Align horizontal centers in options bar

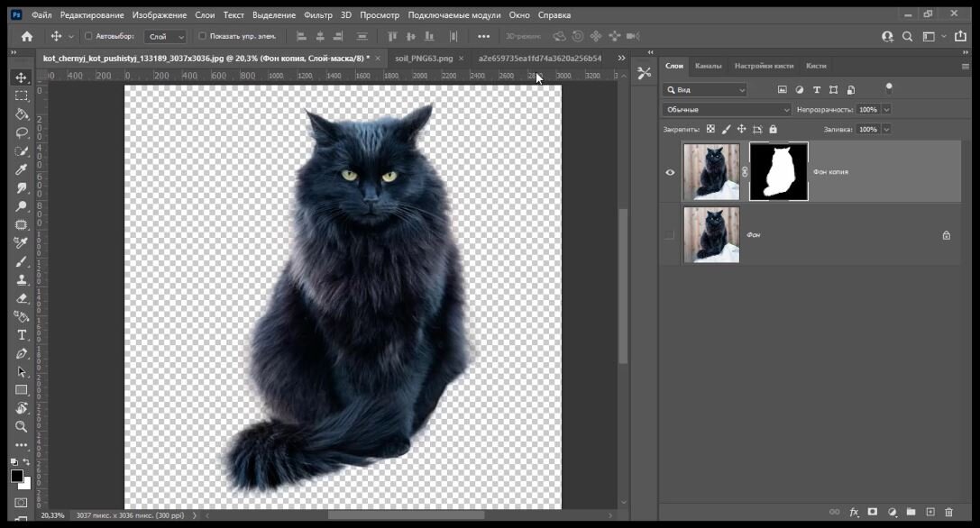tap(319, 36)
